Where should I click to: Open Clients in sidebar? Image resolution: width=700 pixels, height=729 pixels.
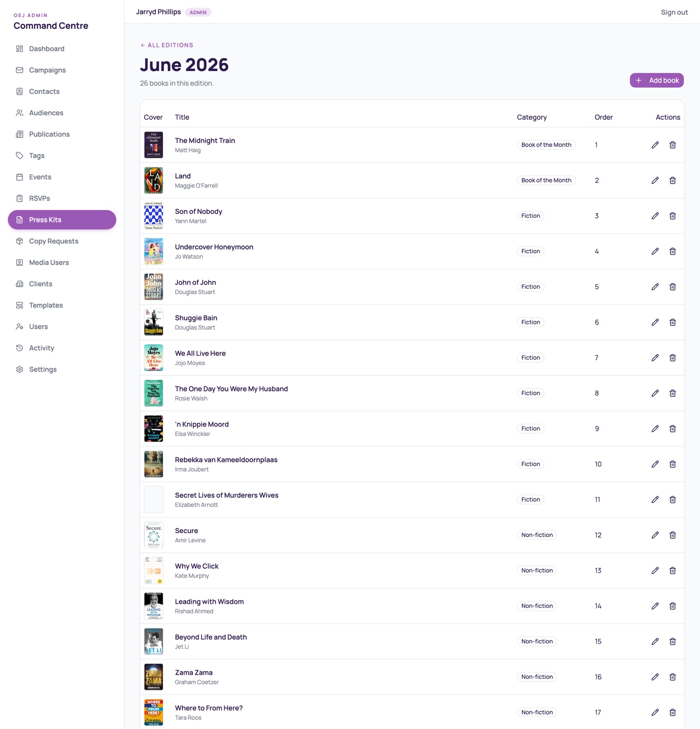(62, 284)
